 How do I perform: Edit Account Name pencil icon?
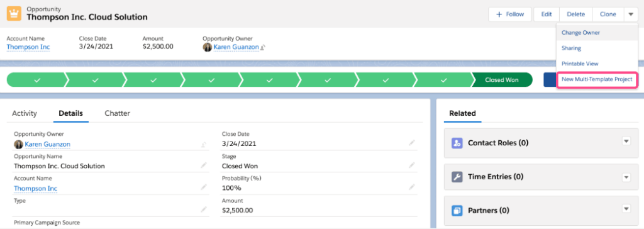(x=203, y=187)
